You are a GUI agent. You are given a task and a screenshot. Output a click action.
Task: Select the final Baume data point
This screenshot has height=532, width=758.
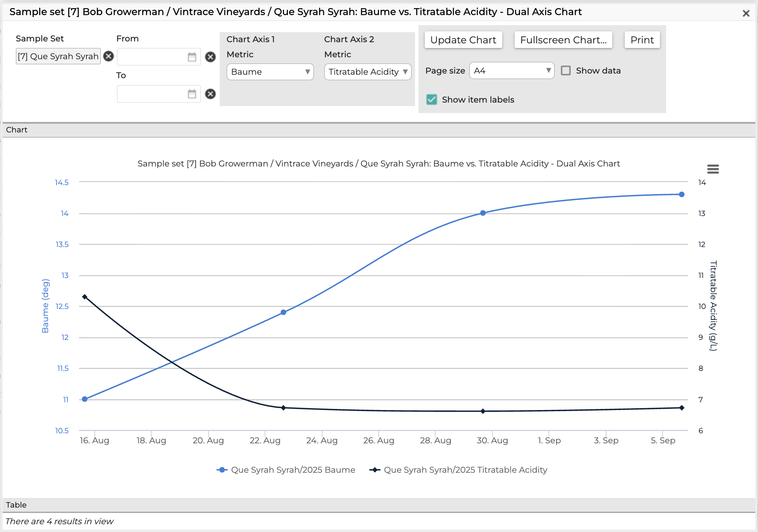click(682, 194)
